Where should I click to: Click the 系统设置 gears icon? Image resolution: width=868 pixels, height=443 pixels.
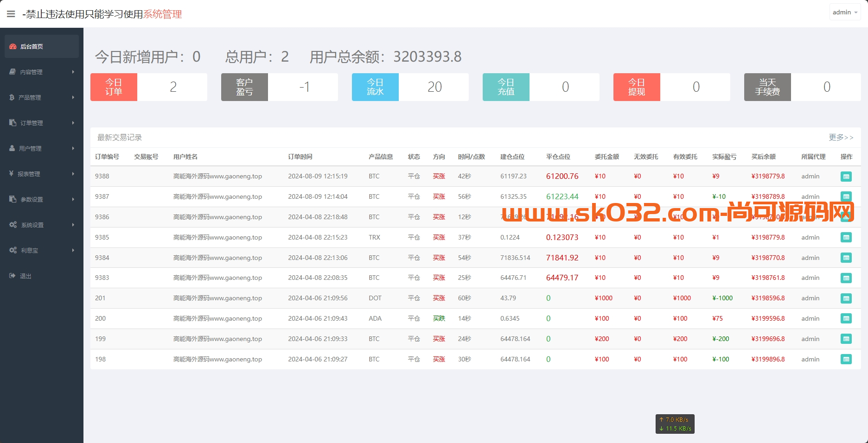13,225
